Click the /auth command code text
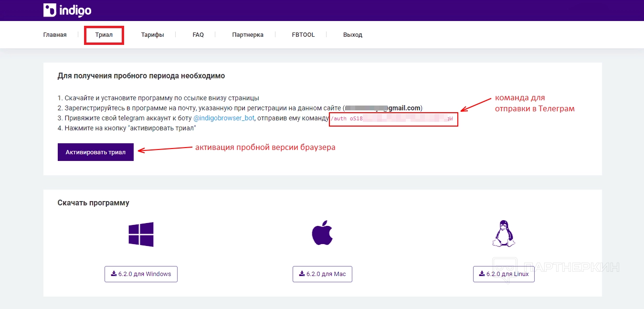The image size is (644, 309). 392,118
